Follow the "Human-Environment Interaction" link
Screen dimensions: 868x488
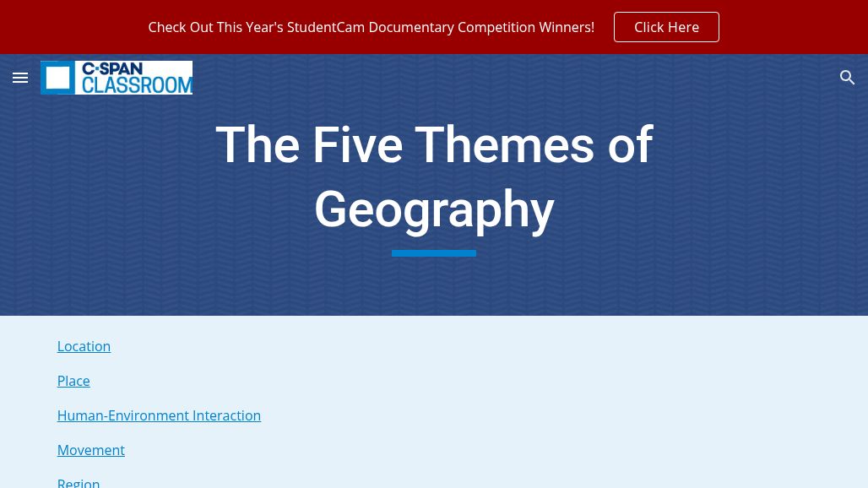coord(159,415)
